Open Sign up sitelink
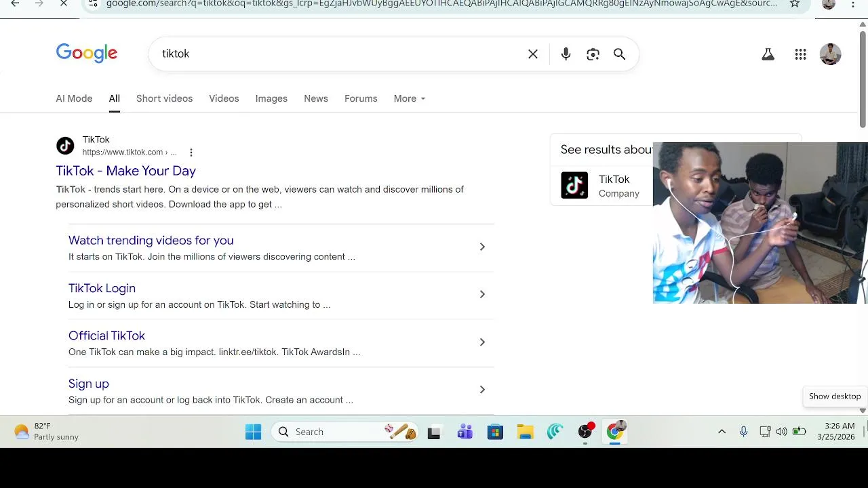 click(88, 384)
